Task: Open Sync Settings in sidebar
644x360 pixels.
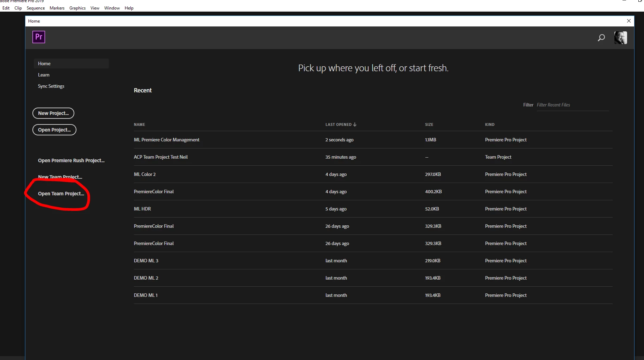Action: pyautogui.click(x=51, y=86)
